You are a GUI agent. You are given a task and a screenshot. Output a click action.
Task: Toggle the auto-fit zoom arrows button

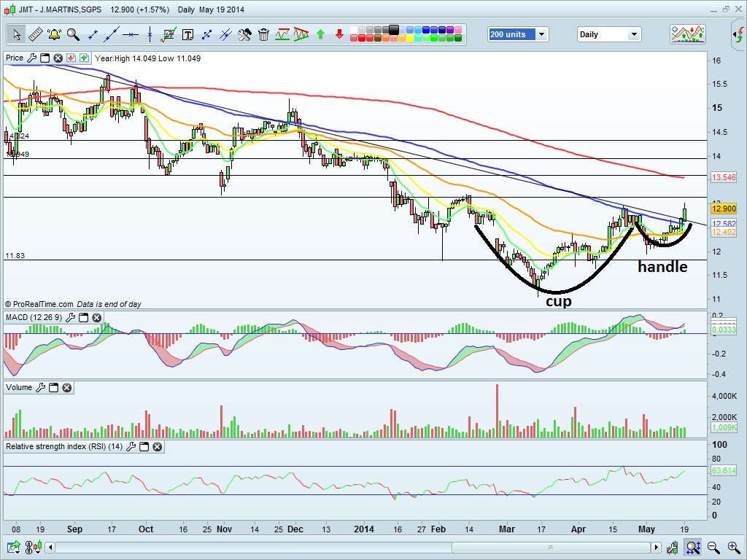point(693,548)
